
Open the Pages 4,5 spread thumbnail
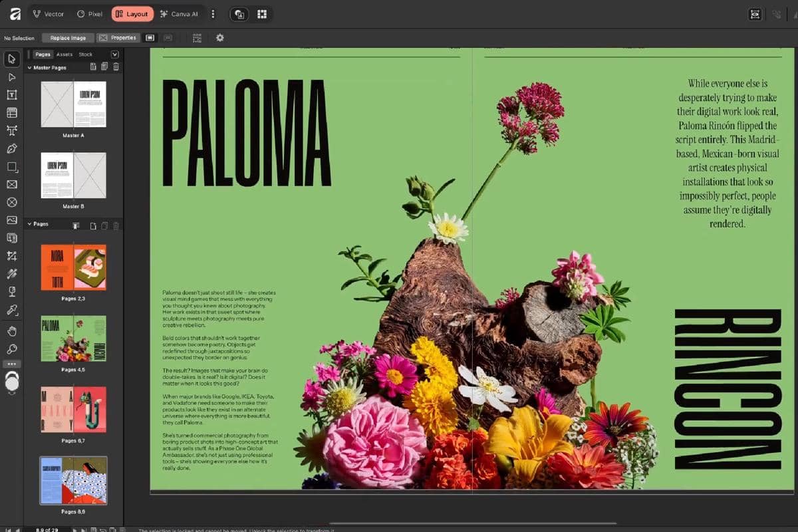click(74, 338)
